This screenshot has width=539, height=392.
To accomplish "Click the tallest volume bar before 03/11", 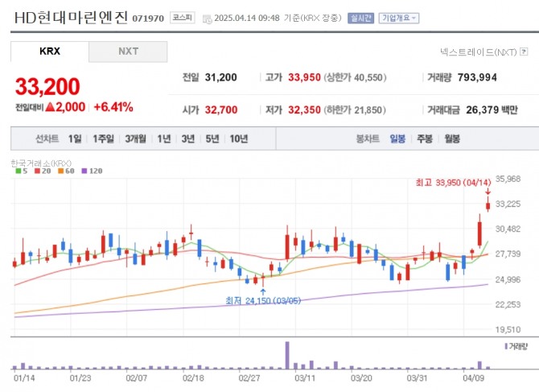I will (x=287, y=355).
